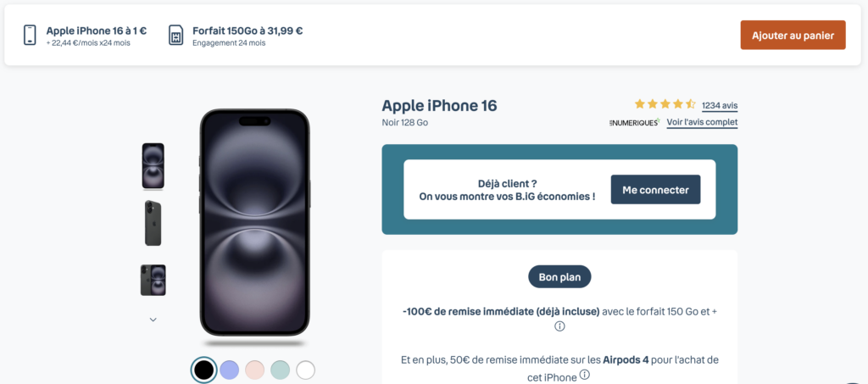Select the black color swatch
This screenshot has width=868, height=384.
(203, 370)
